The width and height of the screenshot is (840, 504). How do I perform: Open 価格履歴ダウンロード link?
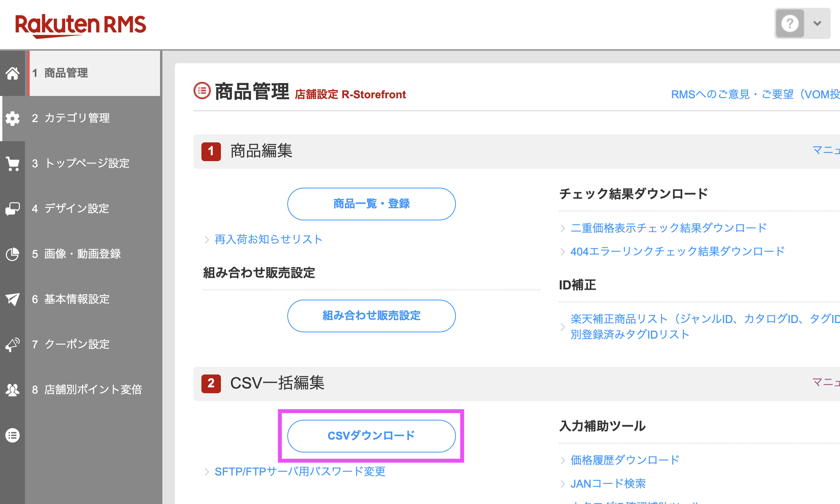[x=625, y=460]
